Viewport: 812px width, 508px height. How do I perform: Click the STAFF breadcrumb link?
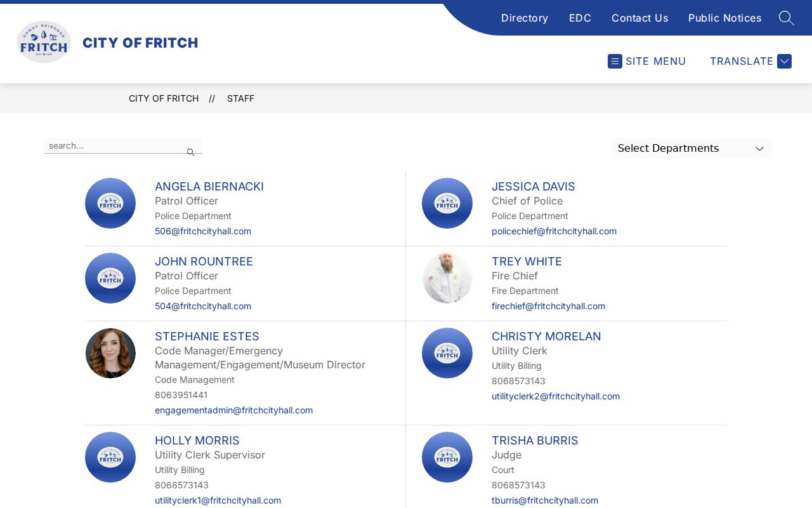coord(240,98)
